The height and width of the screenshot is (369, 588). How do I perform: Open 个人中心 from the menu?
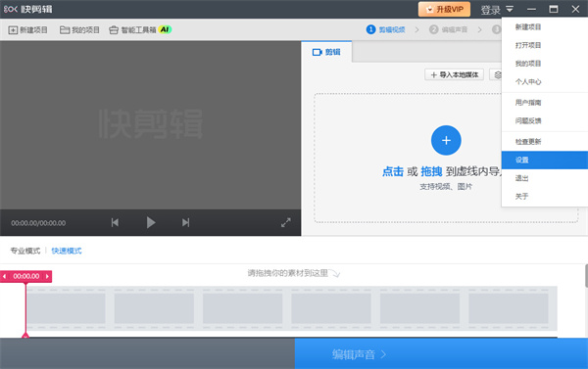click(x=545, y=81)
